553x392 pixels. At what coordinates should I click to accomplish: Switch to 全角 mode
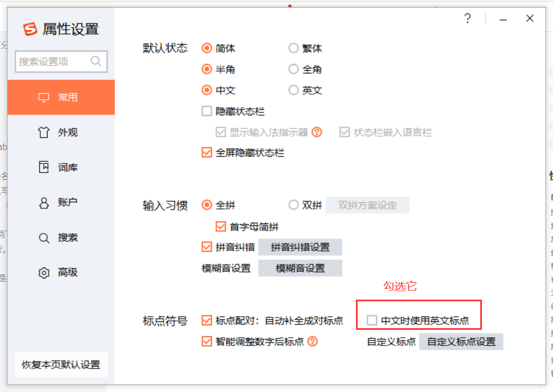(x=293, y=69)
